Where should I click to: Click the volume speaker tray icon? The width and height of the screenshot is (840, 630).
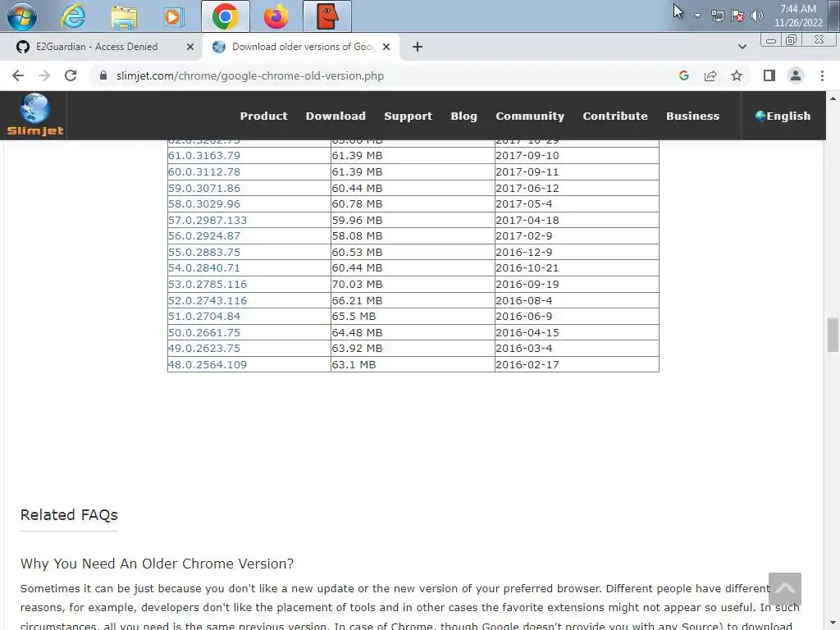click(x=756, y=16)
